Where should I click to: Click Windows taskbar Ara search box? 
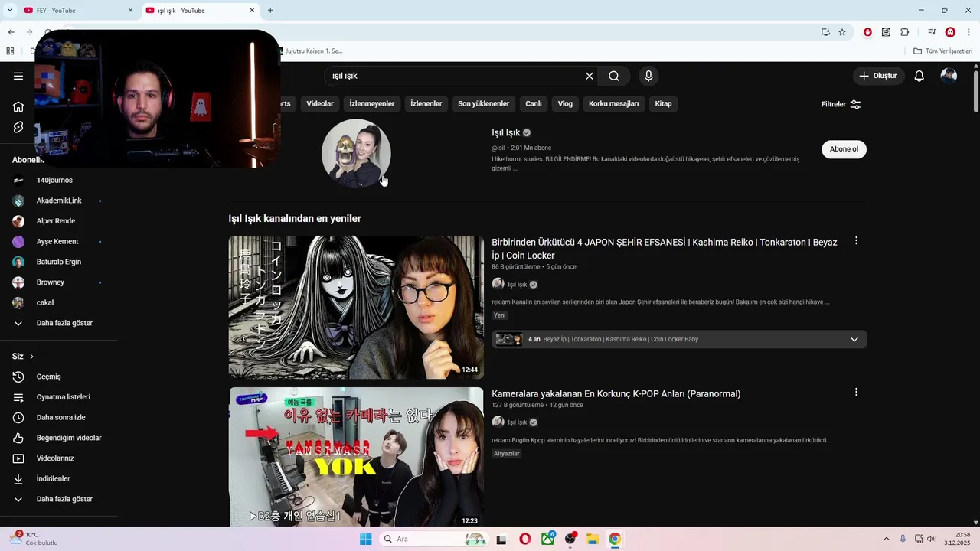(433, 539)
